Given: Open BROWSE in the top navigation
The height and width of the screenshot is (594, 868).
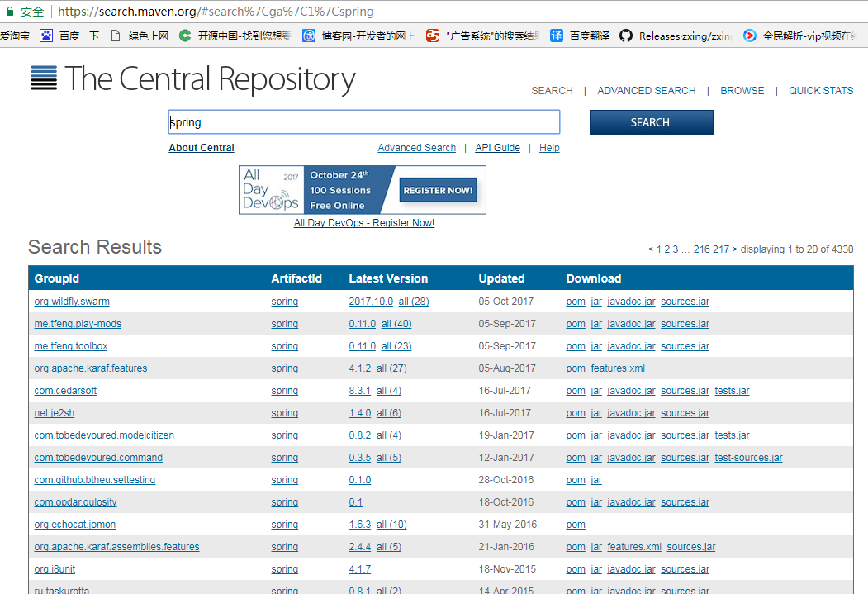Looking at the screenshot, I should point(742,91).
